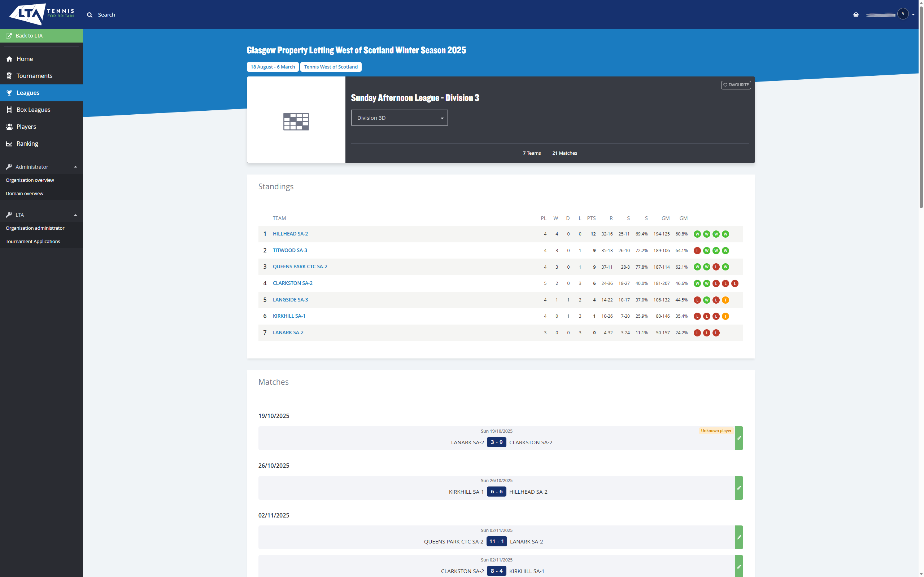Click the Players icon in the sidebar

pos(9,126)
